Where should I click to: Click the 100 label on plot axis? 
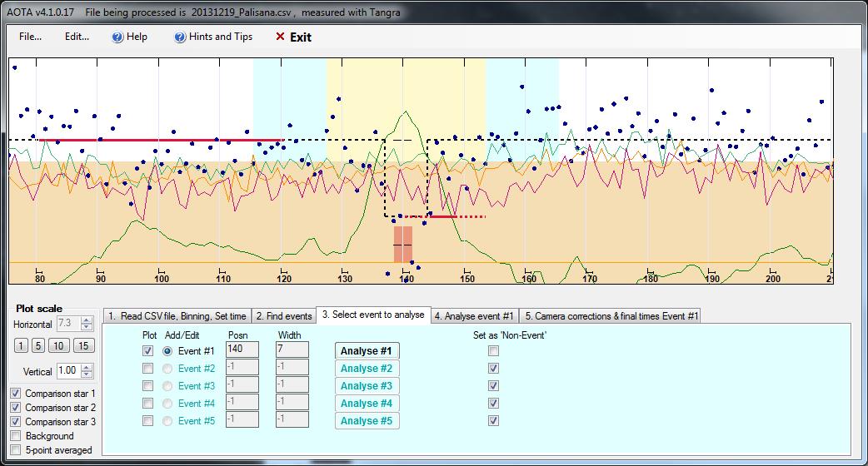[x=161, y=279]
